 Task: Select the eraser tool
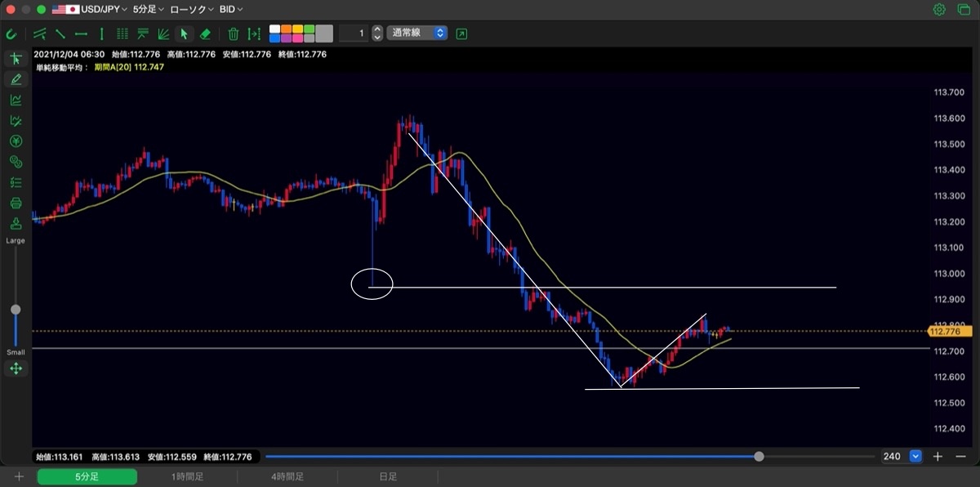[x=205, y=34]
